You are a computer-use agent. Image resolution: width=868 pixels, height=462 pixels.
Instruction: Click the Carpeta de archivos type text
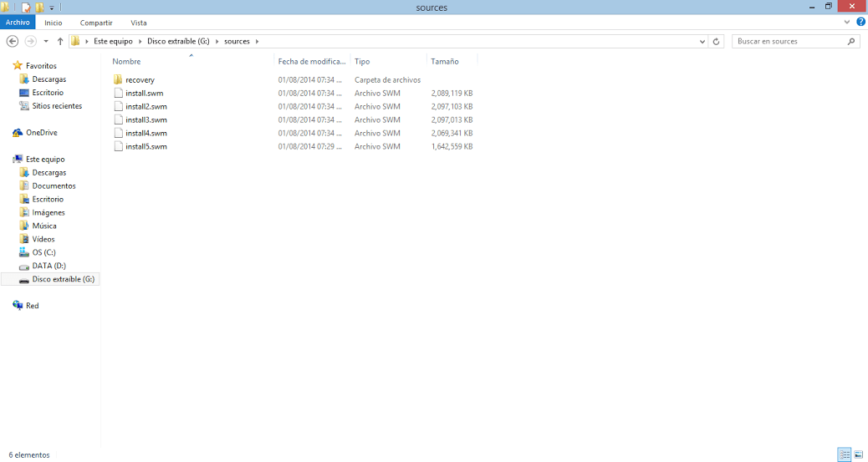pos(387,80)
